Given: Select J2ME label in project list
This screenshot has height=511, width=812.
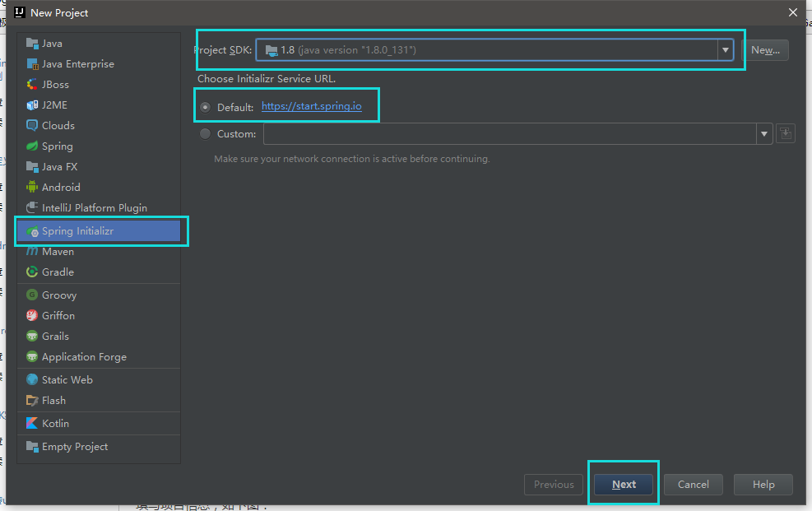Looking at the screenshot, I should click(54, 105).
